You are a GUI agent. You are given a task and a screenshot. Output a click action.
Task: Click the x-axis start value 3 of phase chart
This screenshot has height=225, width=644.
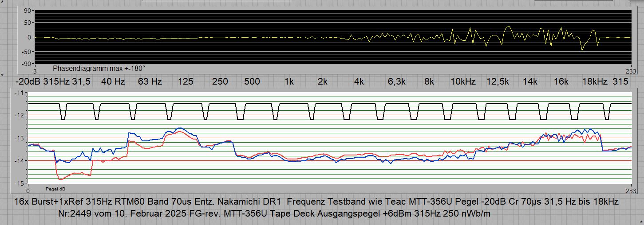(x=35, y=71)
